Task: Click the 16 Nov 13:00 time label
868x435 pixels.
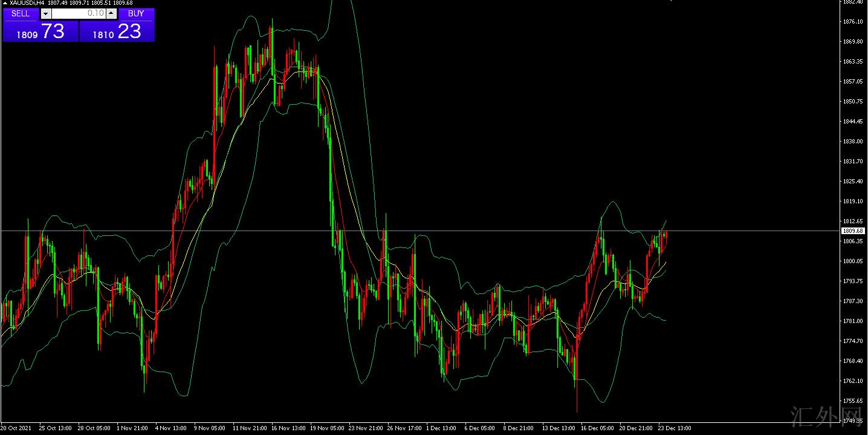Action: click(x=288, y=428)
